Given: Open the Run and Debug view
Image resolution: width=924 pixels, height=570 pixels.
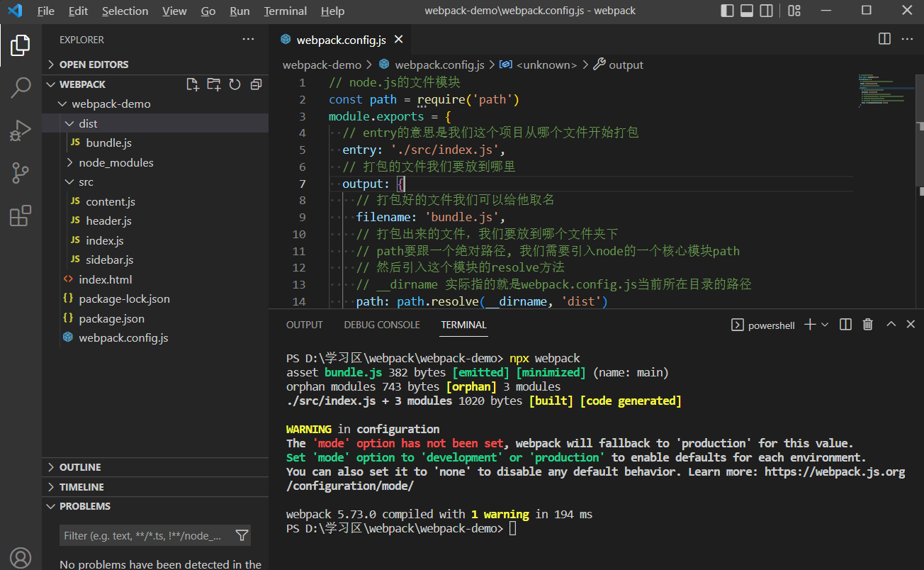Looking at the screenshot, I should pyautogui.click(x=21, y=130).
